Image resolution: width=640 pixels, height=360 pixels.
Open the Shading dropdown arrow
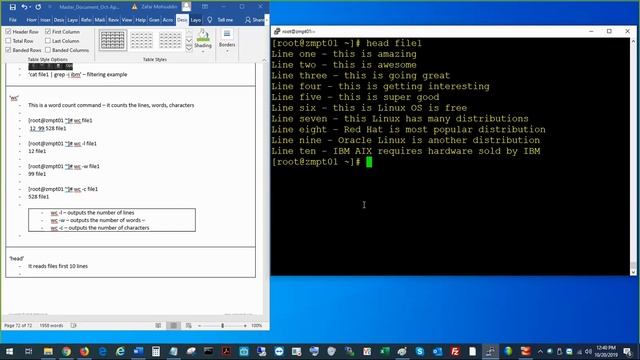(x=203, y=52)
